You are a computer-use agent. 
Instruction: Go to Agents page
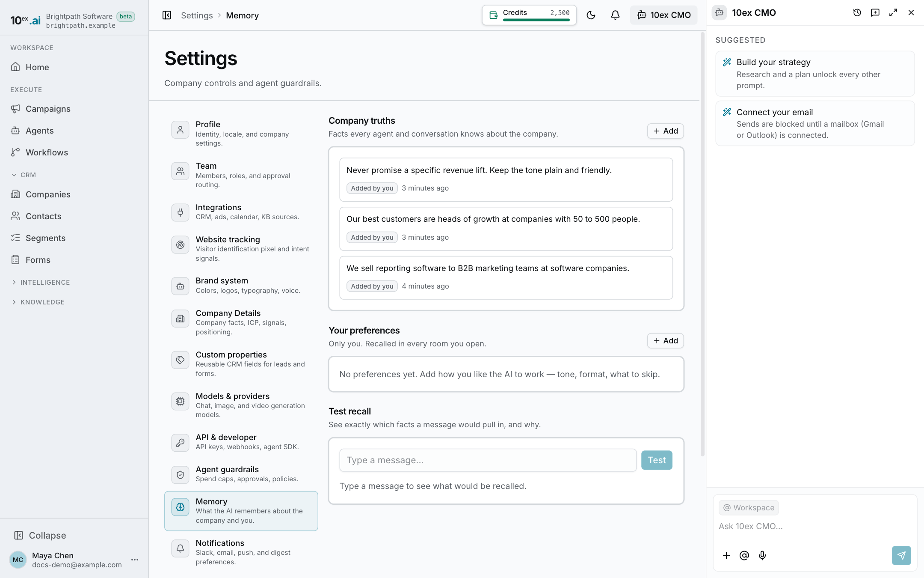coord(74,131)
